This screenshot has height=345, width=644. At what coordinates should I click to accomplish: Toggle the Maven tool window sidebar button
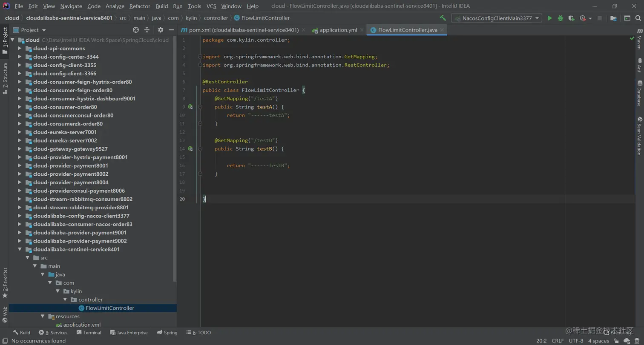tap(639, 40)
